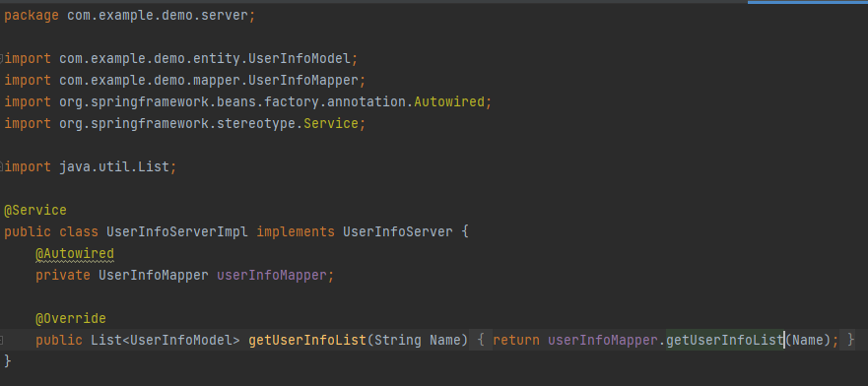
Task: Click yellow getUserInfoList method declaration name
Action: click(307, 340)
